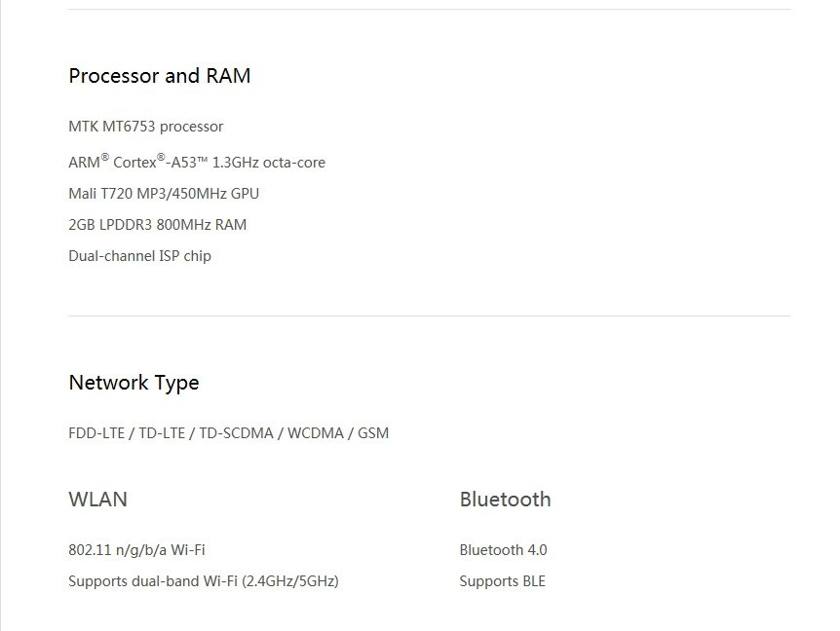Click the ARM Cortex-A53 octa-core text
The image size is (840, 631).
click(x=196, y=162)
